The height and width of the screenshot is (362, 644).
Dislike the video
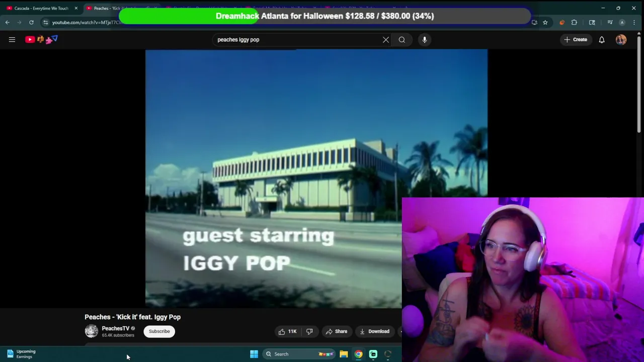309,331
